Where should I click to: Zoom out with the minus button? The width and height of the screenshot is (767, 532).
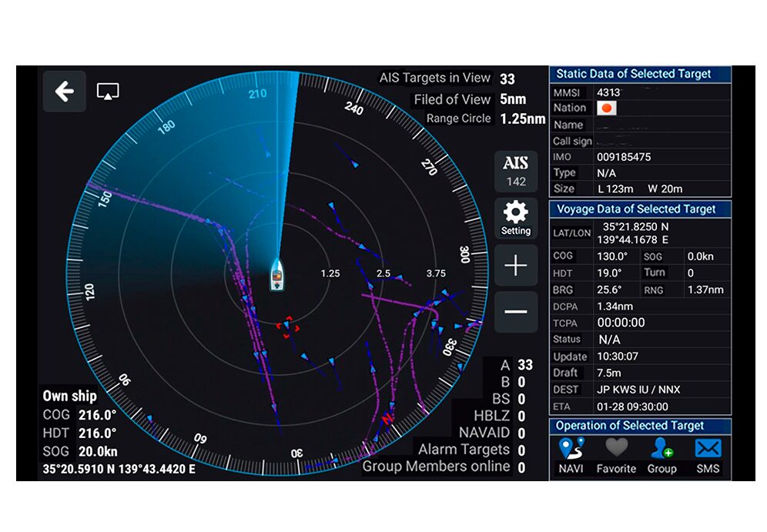point(515,312)
